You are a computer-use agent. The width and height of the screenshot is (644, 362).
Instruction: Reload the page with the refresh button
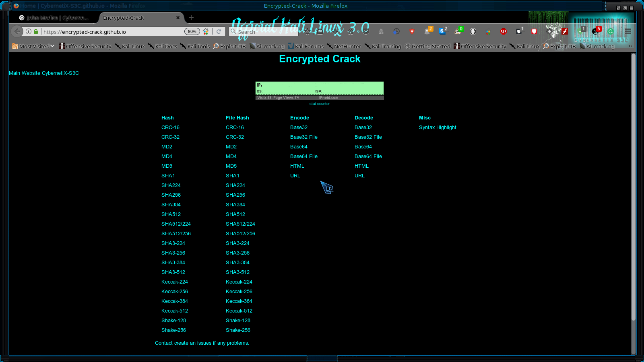[x=219, y=31]
